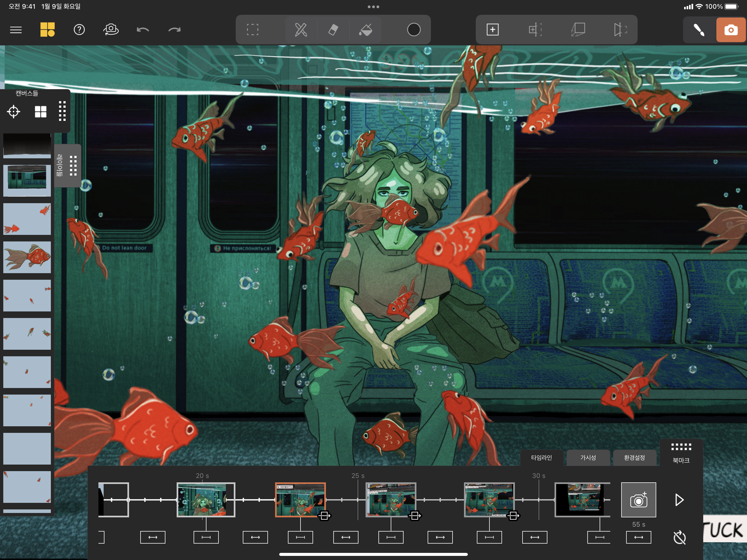Open the help question mark
The image size is (747, 560).
coord(79,30)
